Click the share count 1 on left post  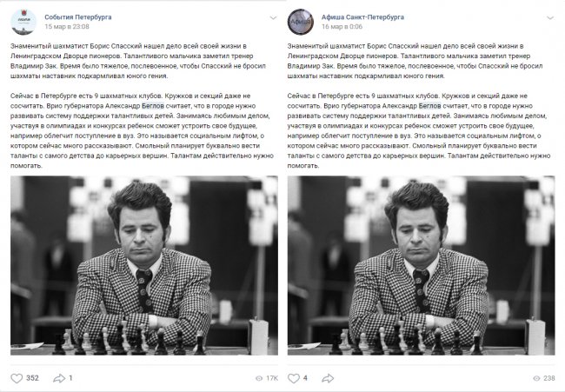coord(70,378)
